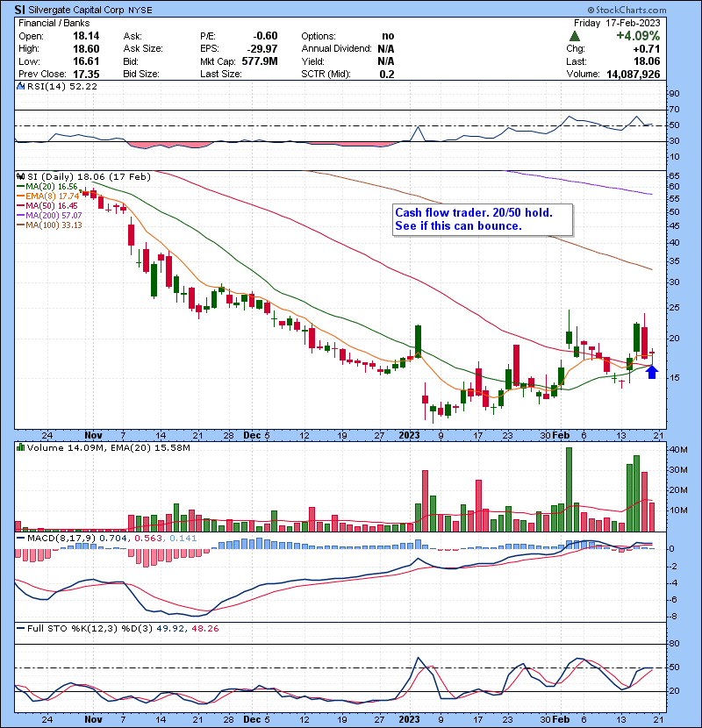Click the green up-triangle change icon
Screen dimensions: 702x728
[574, 36]
